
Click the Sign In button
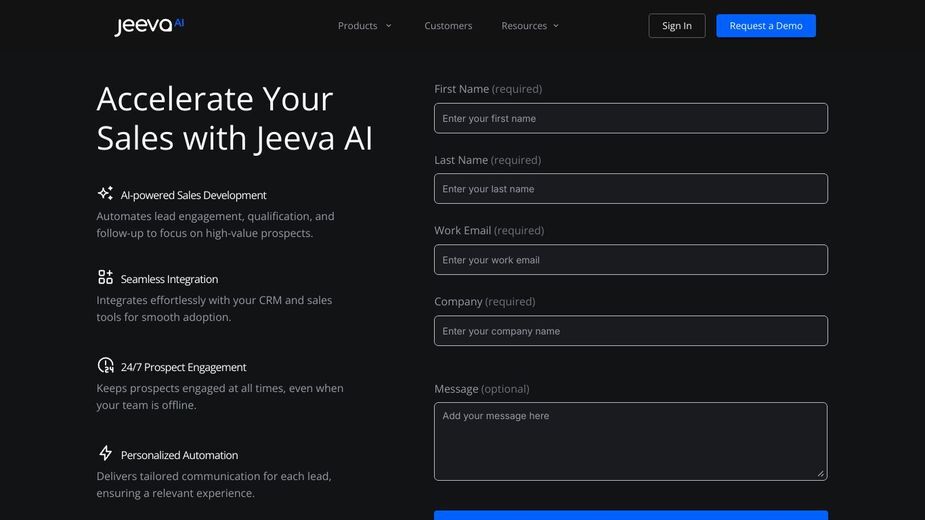[x=677, y=26]
